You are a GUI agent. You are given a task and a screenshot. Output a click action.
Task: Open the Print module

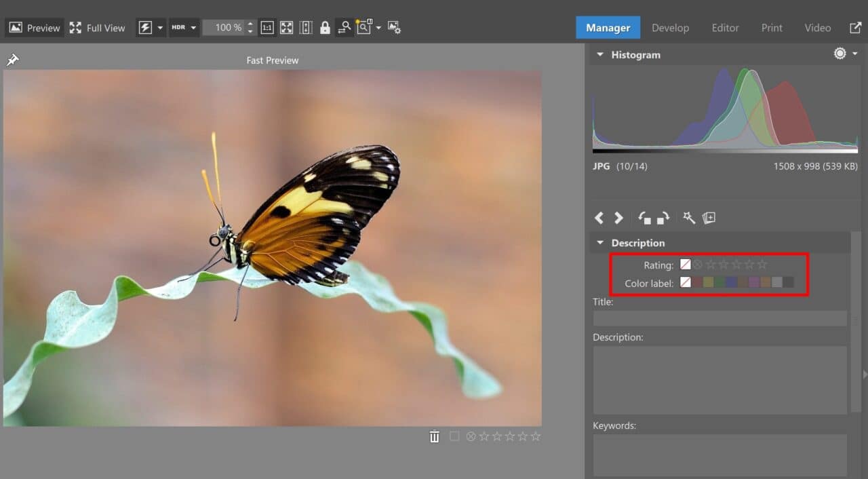point(772,27)
